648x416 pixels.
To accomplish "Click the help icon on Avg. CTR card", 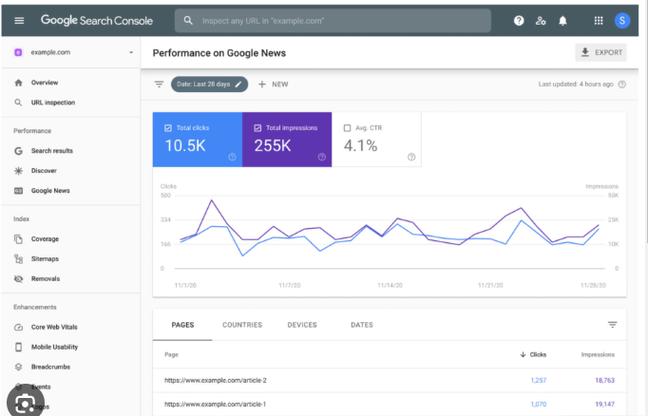I will click(411, 157).
